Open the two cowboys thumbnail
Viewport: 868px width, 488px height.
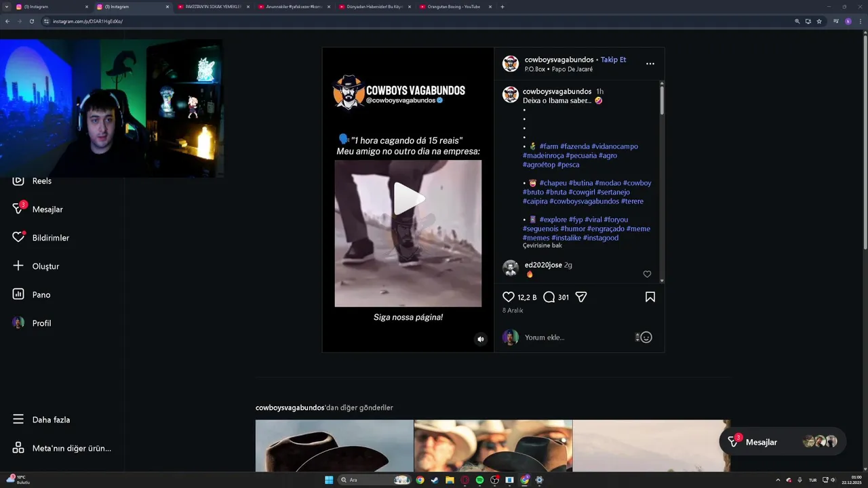point(493,445)
